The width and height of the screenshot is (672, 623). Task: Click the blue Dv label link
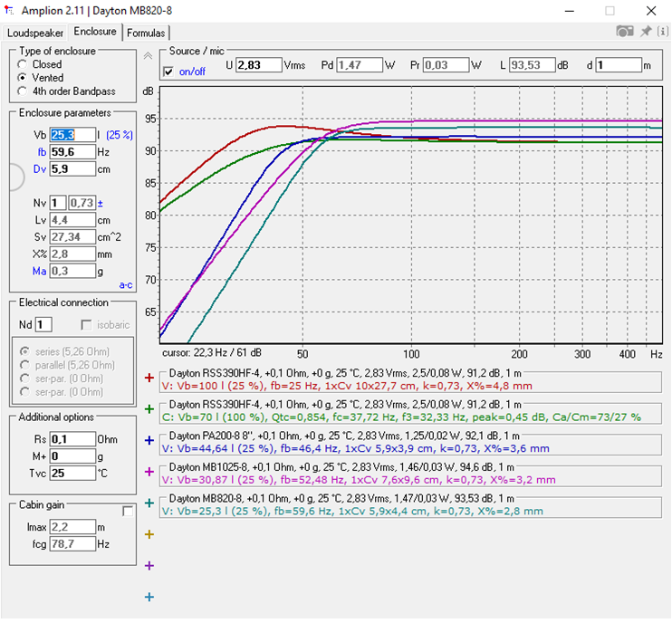(x=40, y=169)
